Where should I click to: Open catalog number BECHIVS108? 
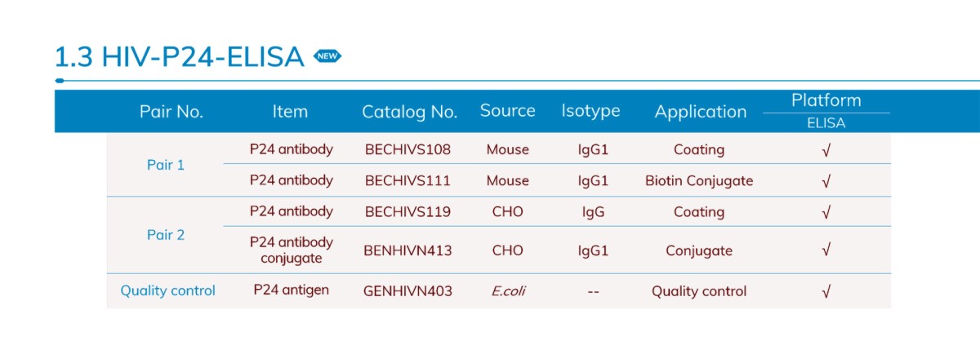click(408, 150)
